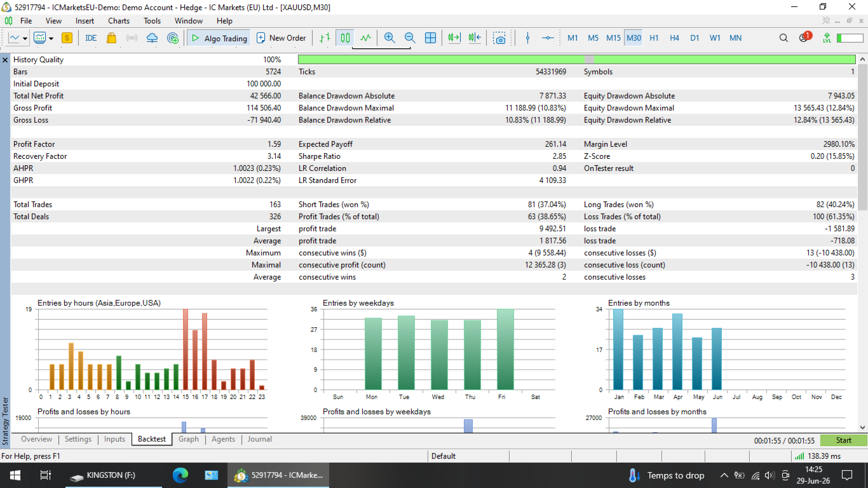Open the Windows Start menu
Screen dimensions: 868x488
pyautogui.click(x=15, y=475)
